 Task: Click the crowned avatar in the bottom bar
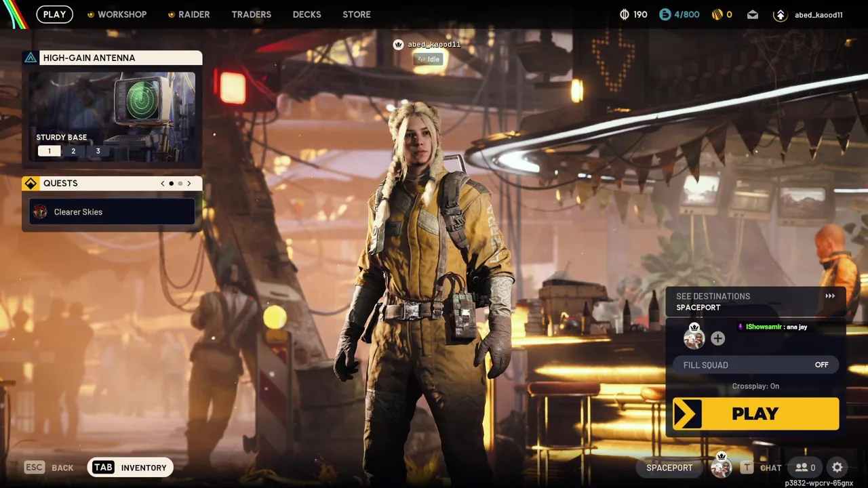(721, 466)
